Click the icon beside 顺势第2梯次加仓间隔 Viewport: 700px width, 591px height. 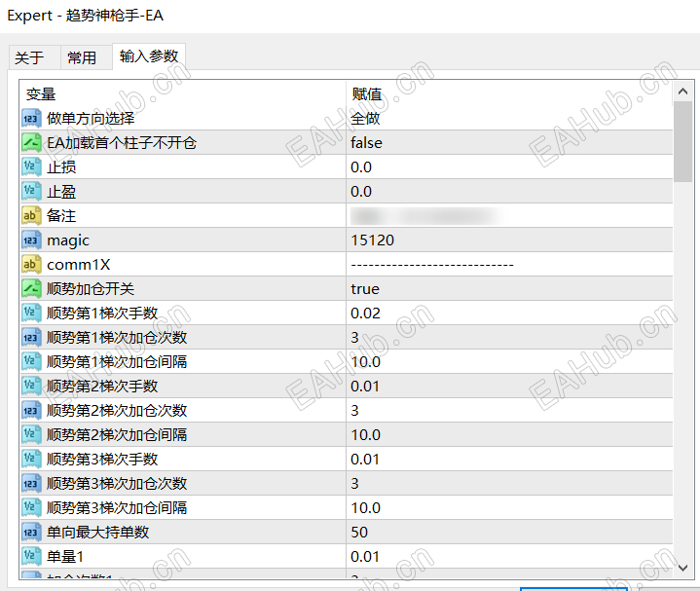point(31,435)
